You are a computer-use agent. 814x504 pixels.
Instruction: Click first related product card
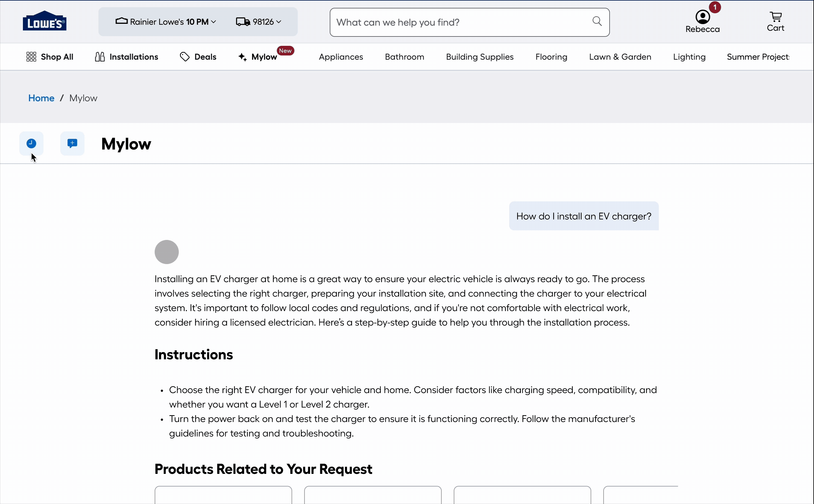(x=223, y=495)
